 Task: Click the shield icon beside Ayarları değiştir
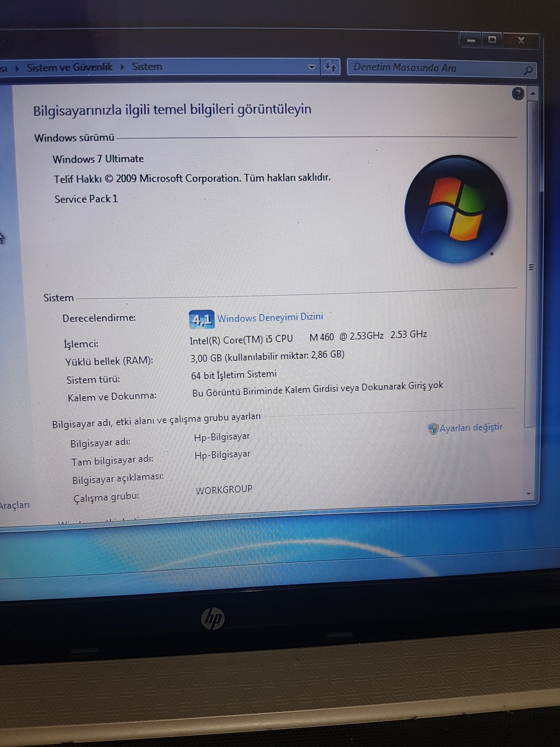433,429
